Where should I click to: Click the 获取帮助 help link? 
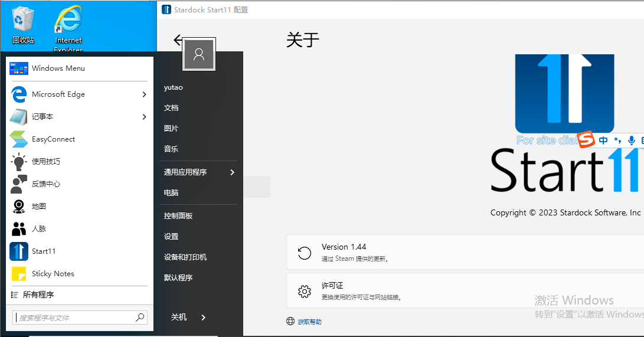310,322
